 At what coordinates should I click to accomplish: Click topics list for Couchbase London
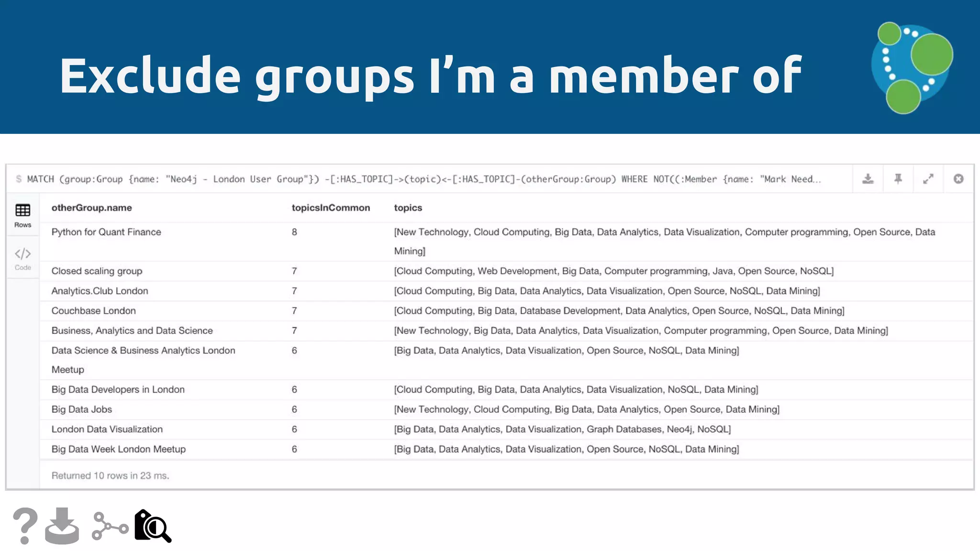point(619,311)
